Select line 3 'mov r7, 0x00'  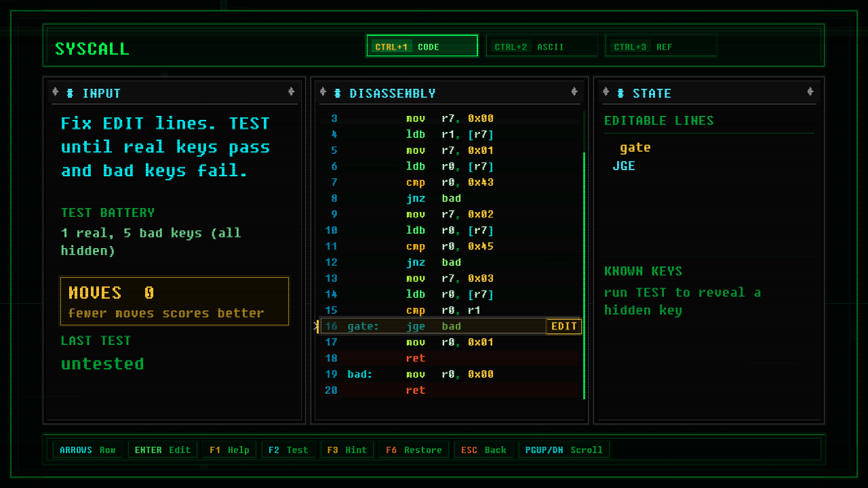[450, 119]
